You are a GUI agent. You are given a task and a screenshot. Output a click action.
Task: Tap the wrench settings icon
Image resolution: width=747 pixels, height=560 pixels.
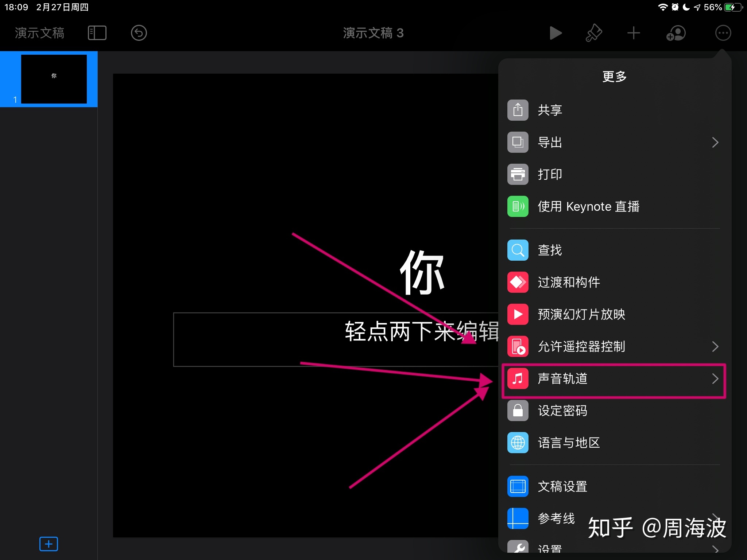(518, 547)
